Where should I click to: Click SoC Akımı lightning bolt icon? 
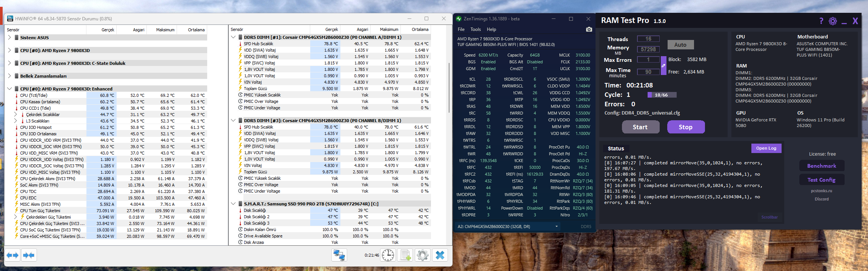(x=17, y=185)
